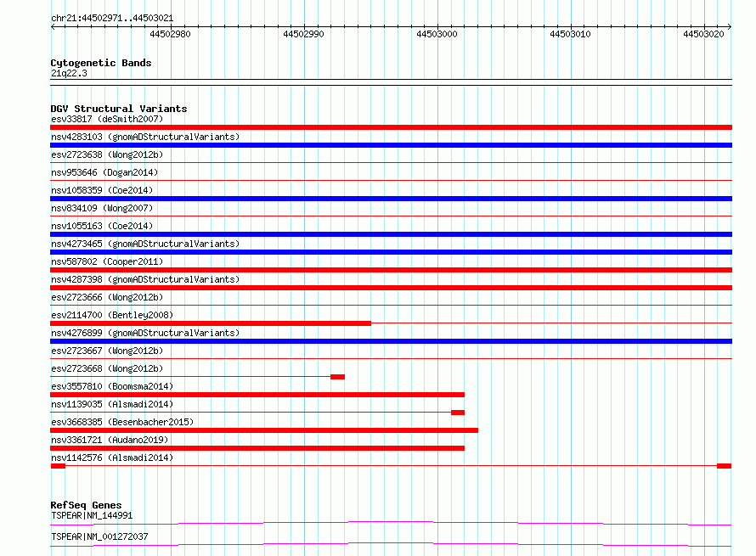This screenshot has height=556, width=756.
Task: Click the red bar below nsv3361721
Action: (x=257, y=448)
